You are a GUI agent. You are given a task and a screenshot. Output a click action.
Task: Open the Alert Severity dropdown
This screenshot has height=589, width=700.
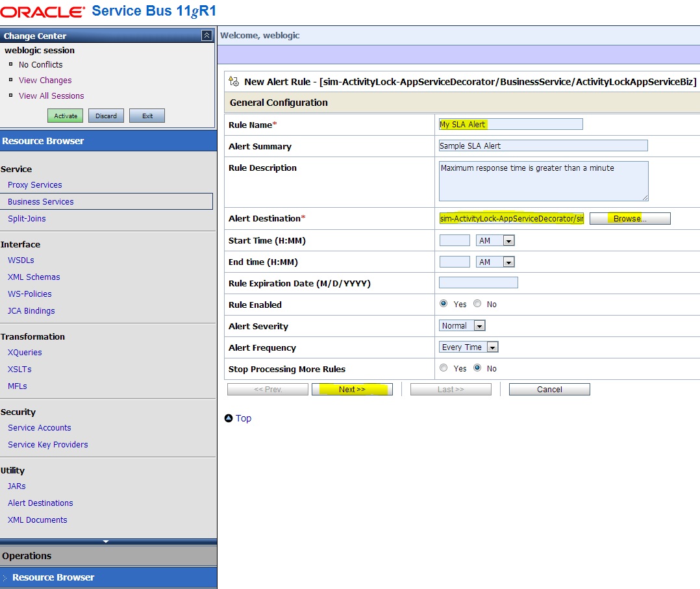point(462,325)
